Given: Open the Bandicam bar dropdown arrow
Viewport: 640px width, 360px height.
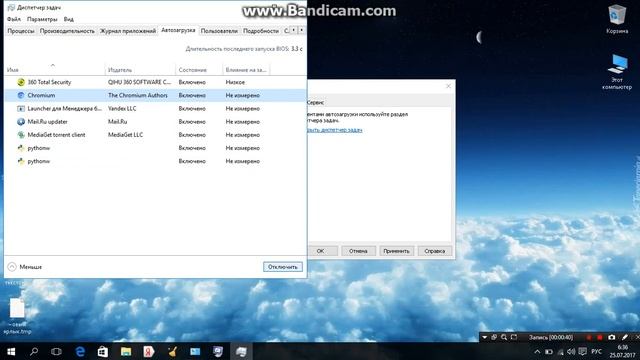Looking at the screenshot, I should click(484, 337).
